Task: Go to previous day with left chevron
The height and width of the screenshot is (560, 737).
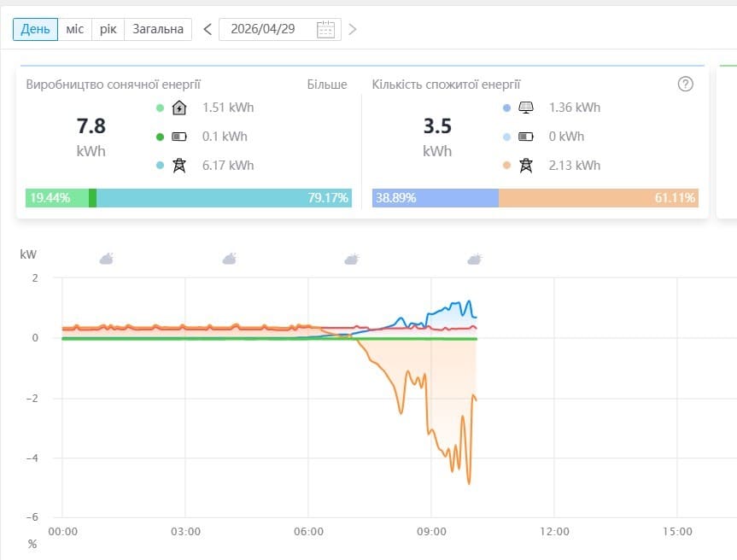Action: tap(208, 29)
